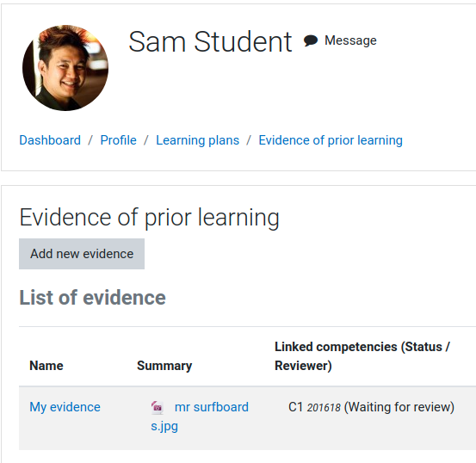Click Add new evidence button
The image size is (476, 463).
coord(82,254)
